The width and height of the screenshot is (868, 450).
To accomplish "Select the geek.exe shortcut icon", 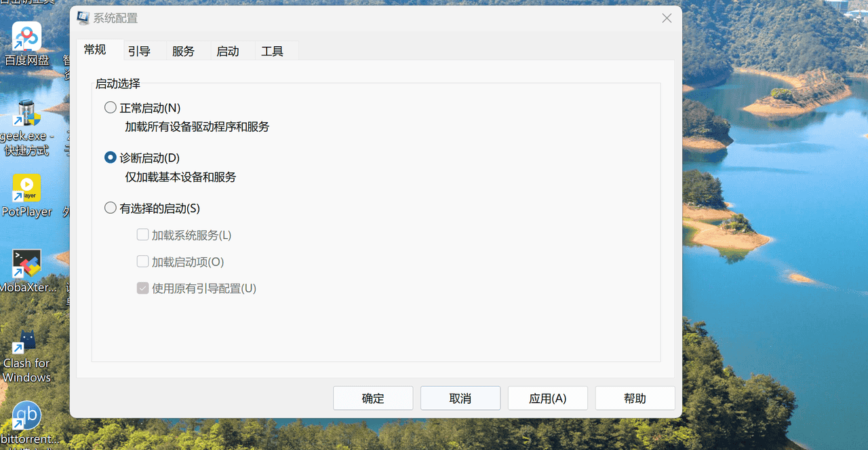I will click(x=27, y=128).
